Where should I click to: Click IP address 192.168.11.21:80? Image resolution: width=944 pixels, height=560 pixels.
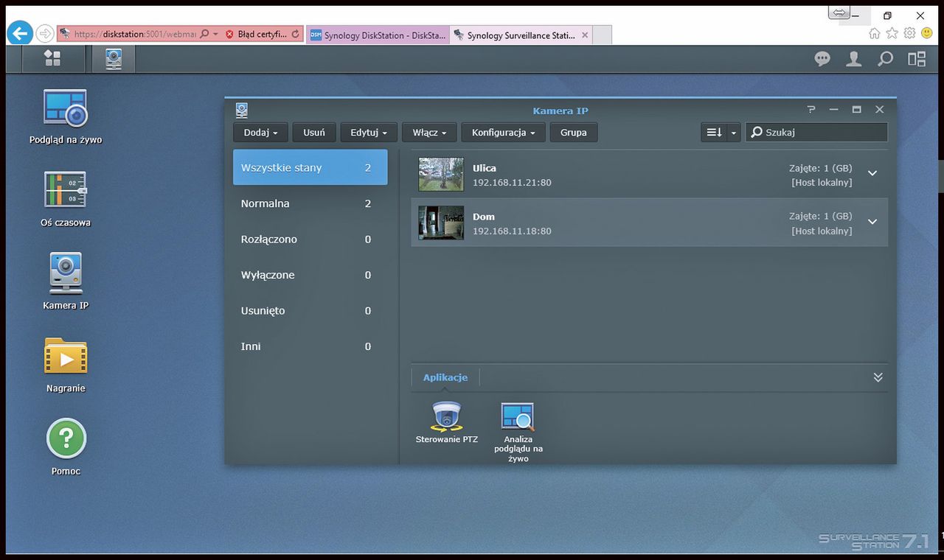click(x=512, y=182)
